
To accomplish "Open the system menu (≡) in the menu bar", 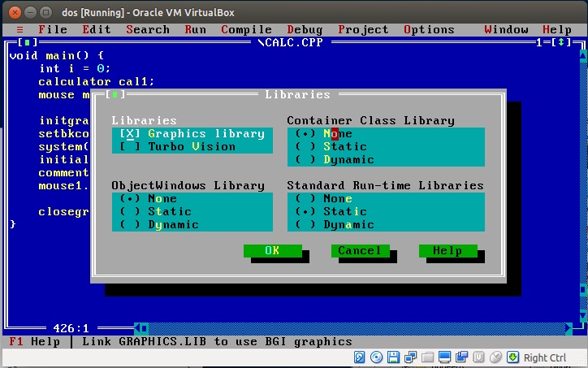I will pyautogui.click(x=19, y=29).
